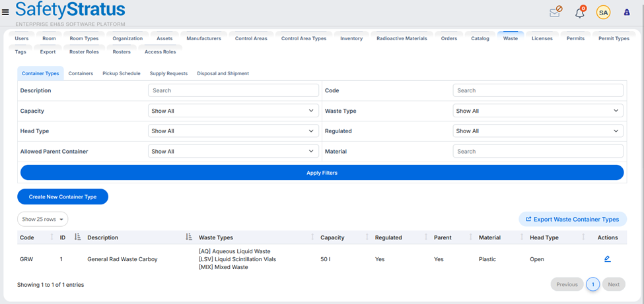Open the Tags tab
Image resolution: width=644 pixels, height=304 pixels.
pyautogui.click(x=20, y=51)
